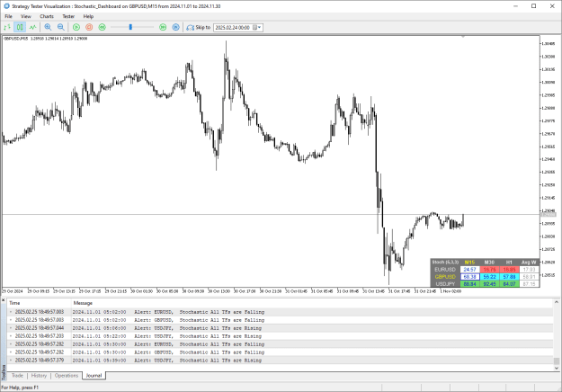Open the Help menu
Image resolution: width=562 pixels, height=392 pixels.
(88, 16)
